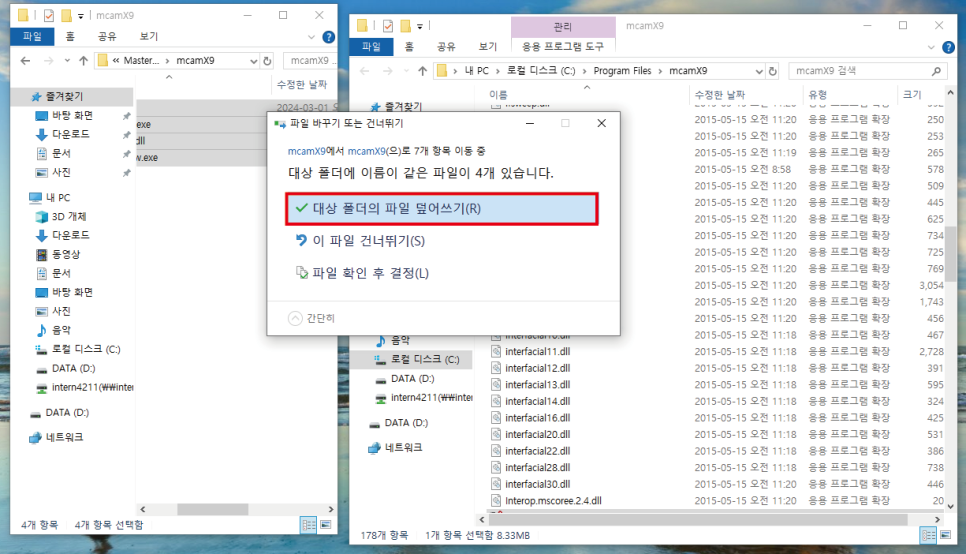Image resolution: width=966 pixels, height=554 pixels.
Task: Open the 홈 tab in left window
Action: (x=70, y=36)
